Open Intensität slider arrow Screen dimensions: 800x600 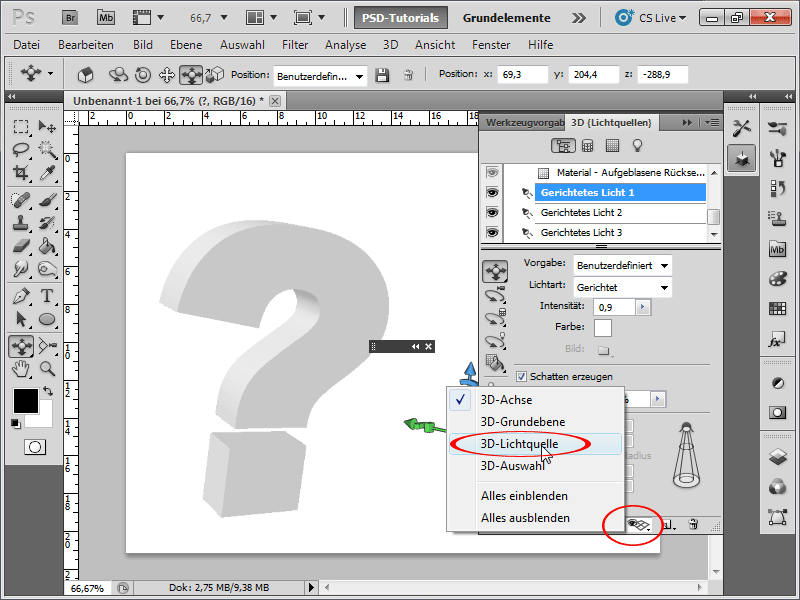pos(643,307)
